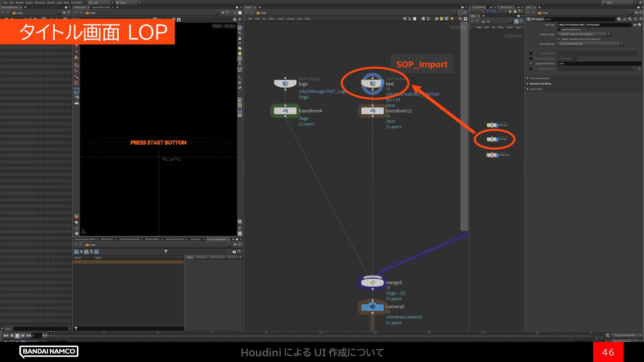Click the No cam viewport button
The image size is (644, 362).
tap(230, 26)
